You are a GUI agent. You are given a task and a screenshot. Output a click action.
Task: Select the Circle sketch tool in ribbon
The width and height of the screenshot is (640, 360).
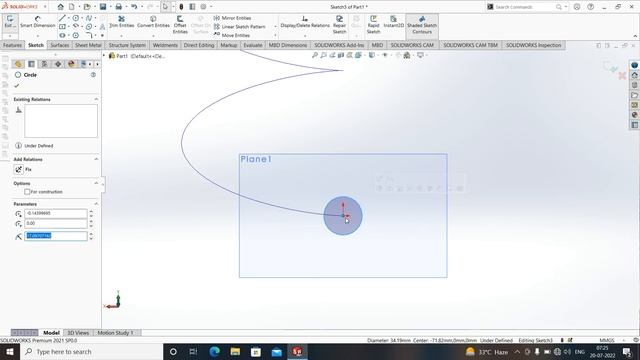click(76, 18)
